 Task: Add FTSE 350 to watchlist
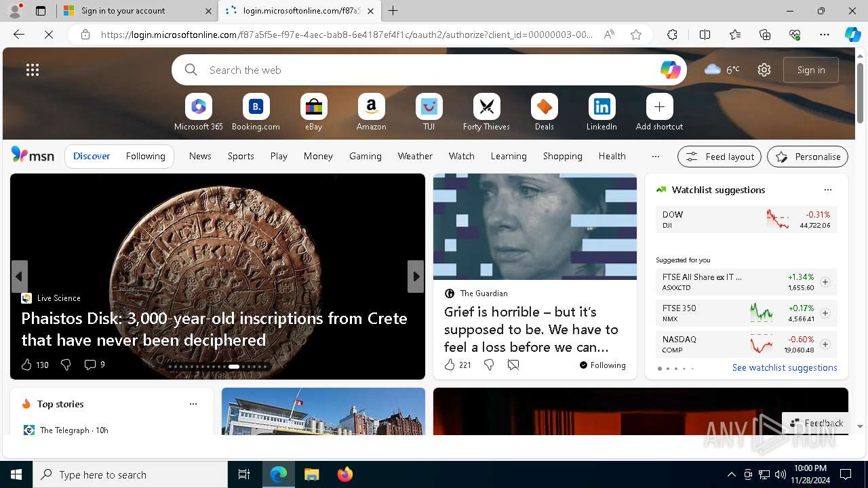click(825, 313)
